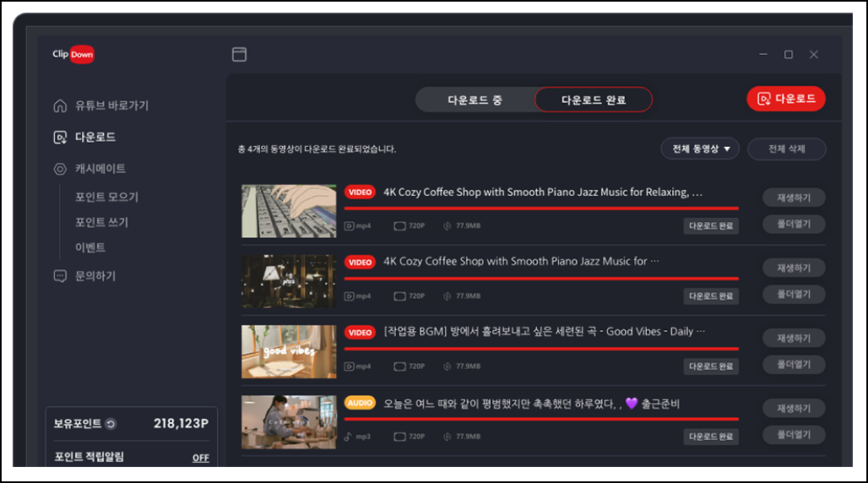The height and width of the screenshot is (483, 868).
Task: Go to 포인트 쓰기
Action: (x=102, y=222)
